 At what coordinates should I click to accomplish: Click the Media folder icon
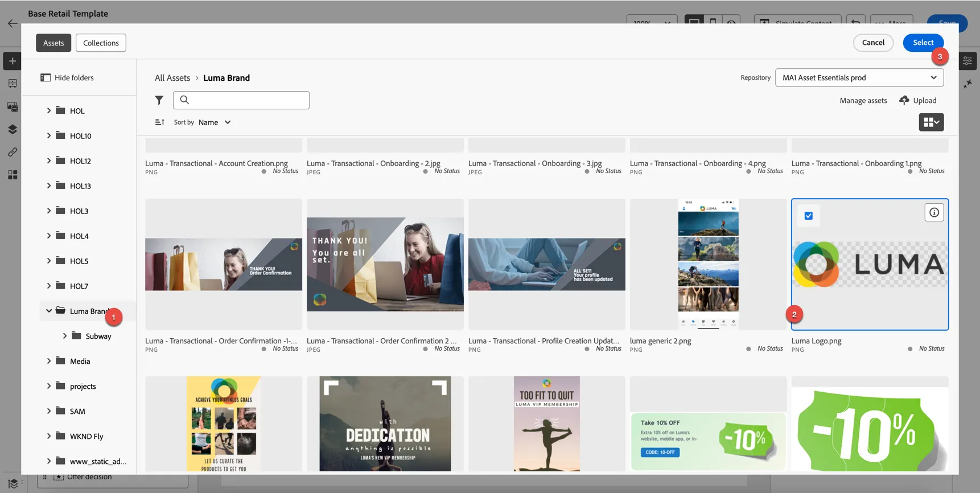click(60, 361)
